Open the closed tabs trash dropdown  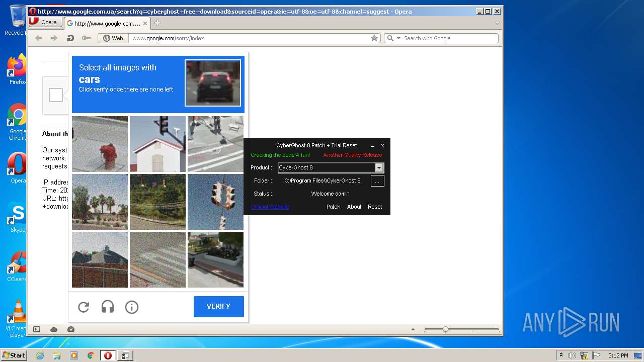tap(498, 23)
